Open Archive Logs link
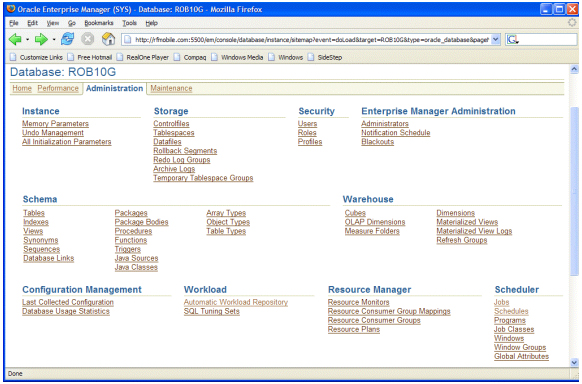 [x=174, y=169]
